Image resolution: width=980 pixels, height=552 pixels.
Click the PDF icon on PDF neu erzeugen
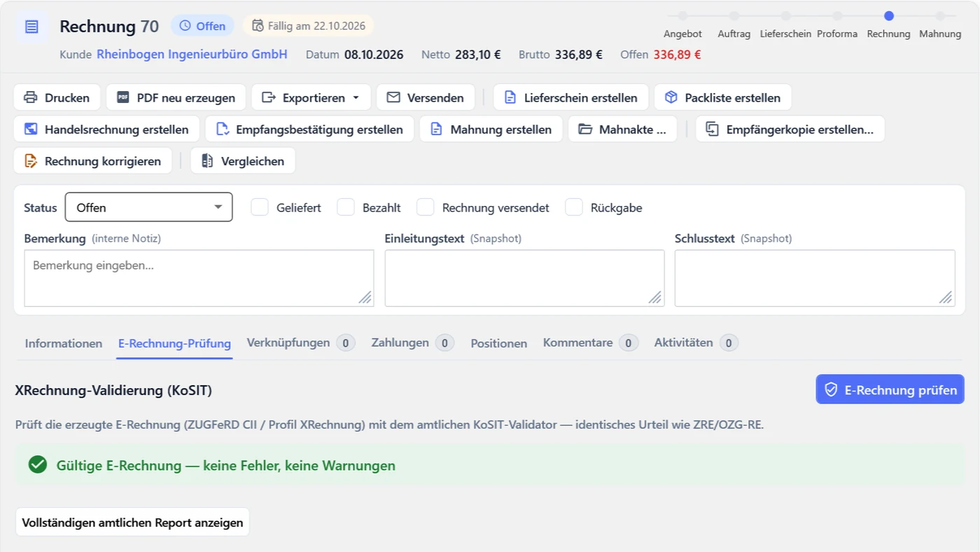[123, 97]
